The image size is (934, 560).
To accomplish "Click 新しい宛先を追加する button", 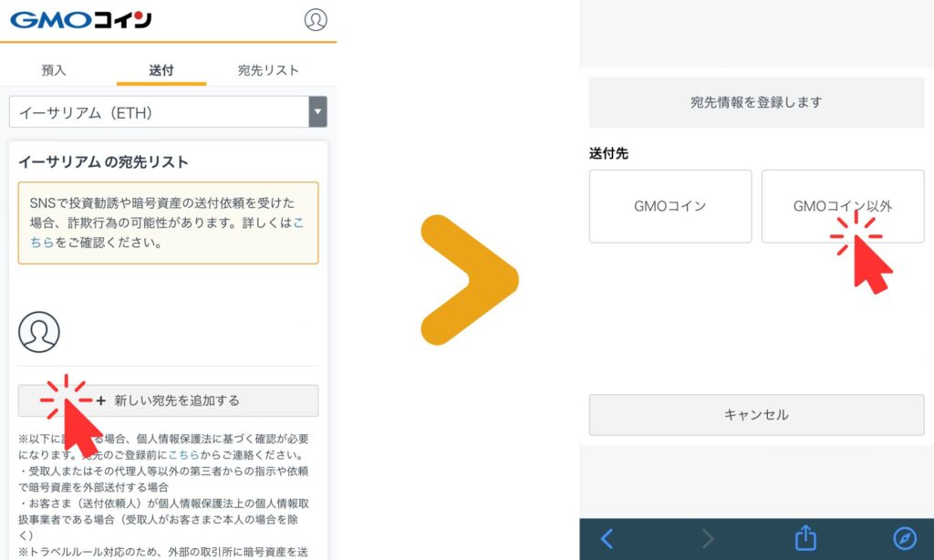I will click(x=168, y=400).
